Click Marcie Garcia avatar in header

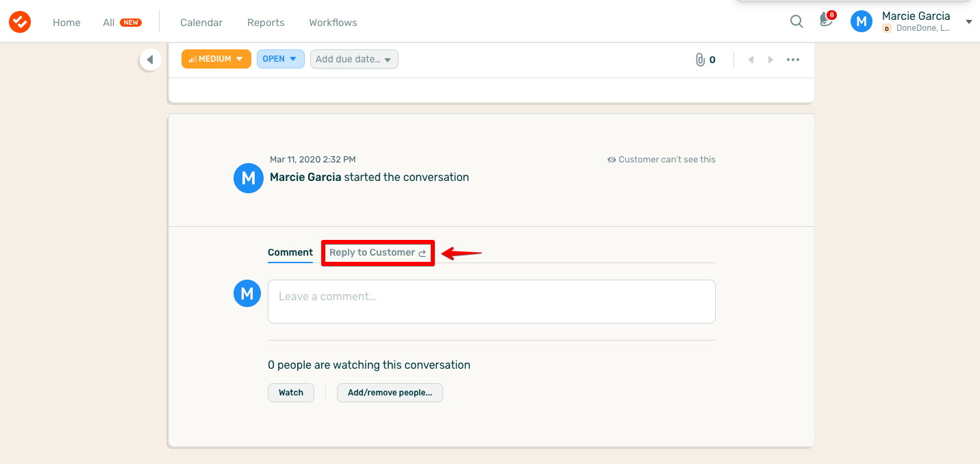click(862, 22)
